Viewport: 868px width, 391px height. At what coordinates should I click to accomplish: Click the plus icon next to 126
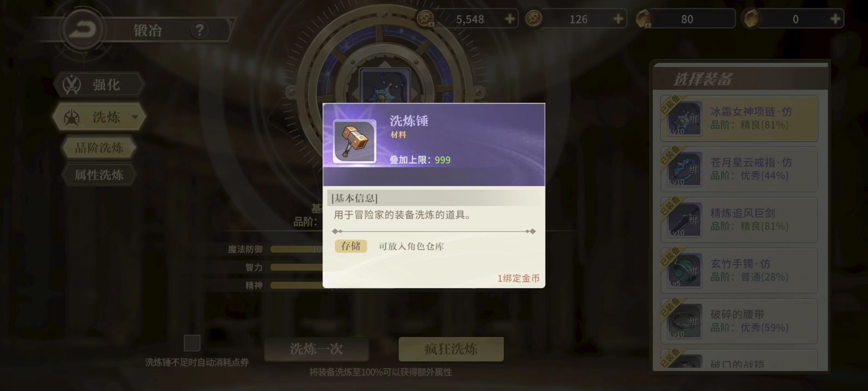tap(618, 19)
